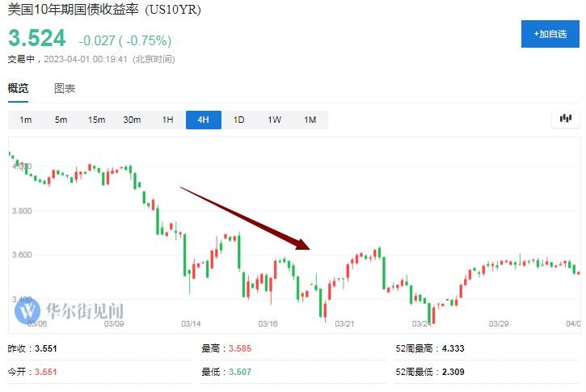This screenshot has height=392, width=586.
Task: Select the 15m timeframe
Action: click(97, 120)
